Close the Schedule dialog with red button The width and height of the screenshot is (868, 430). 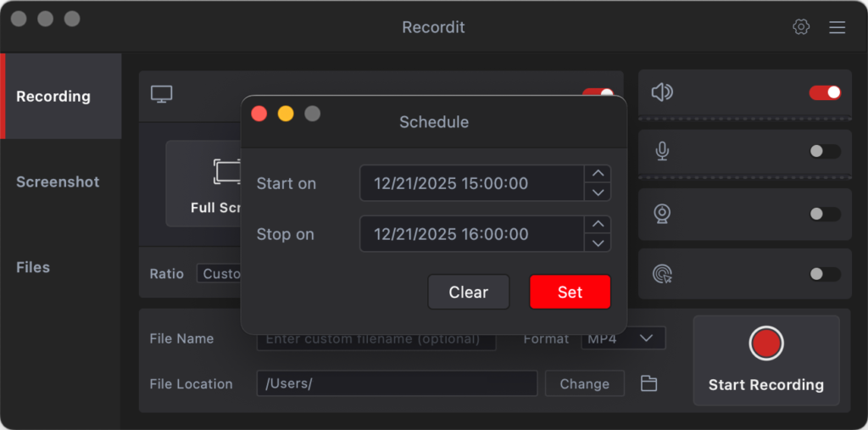pos(259,114)
